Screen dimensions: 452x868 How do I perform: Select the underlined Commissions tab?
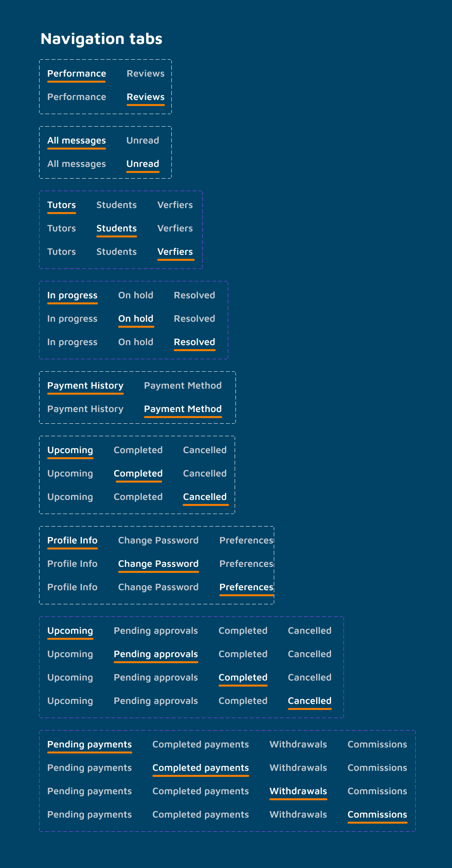coord(377,815)
